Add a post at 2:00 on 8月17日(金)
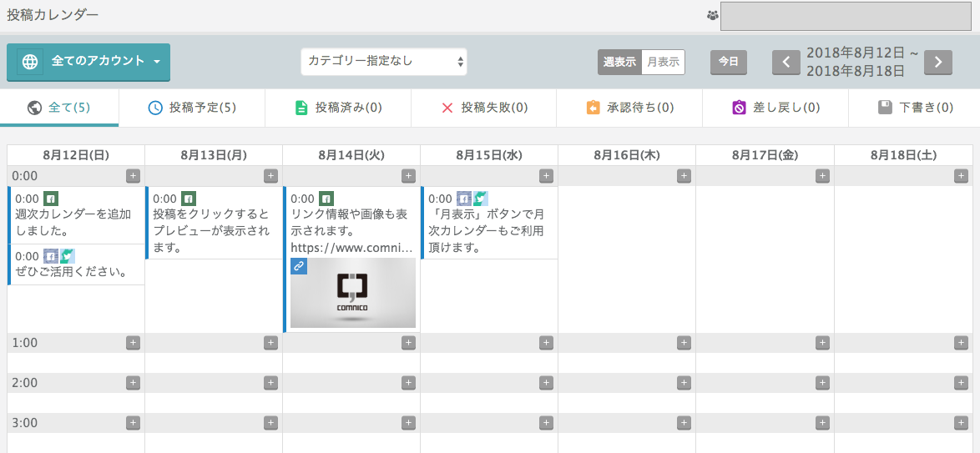 click(822, 382)
